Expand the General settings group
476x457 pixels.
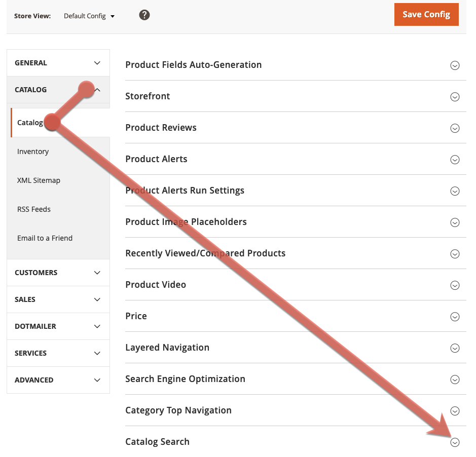click(x=58, y=63)
